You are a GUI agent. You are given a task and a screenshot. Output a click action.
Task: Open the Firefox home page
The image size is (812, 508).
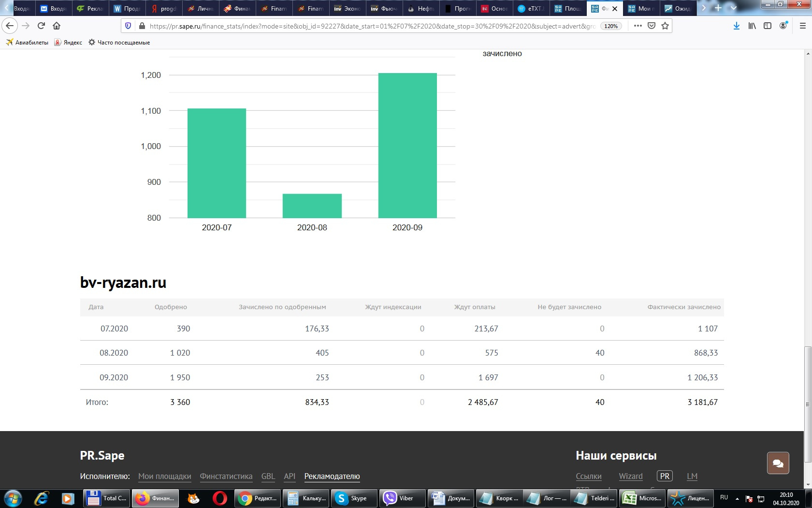[57, 26]
